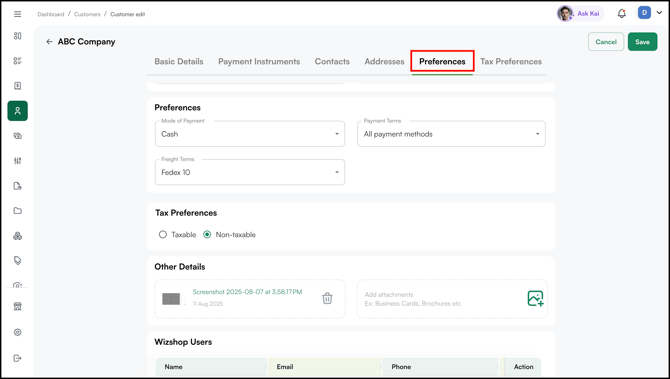Select the highlighted Customers person icon
Screen dimensions: 670x379
pyautogui.click(x=18, y=111)
